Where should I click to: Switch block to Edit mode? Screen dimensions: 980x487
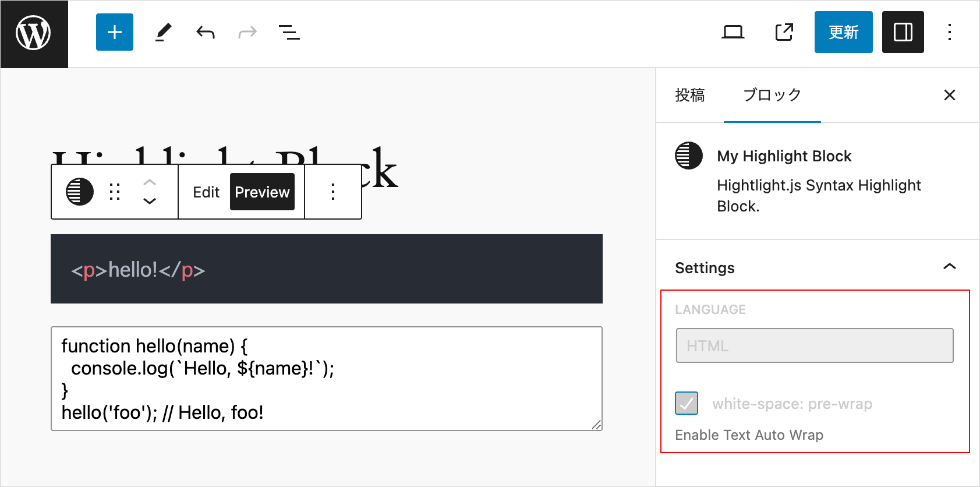206,192
